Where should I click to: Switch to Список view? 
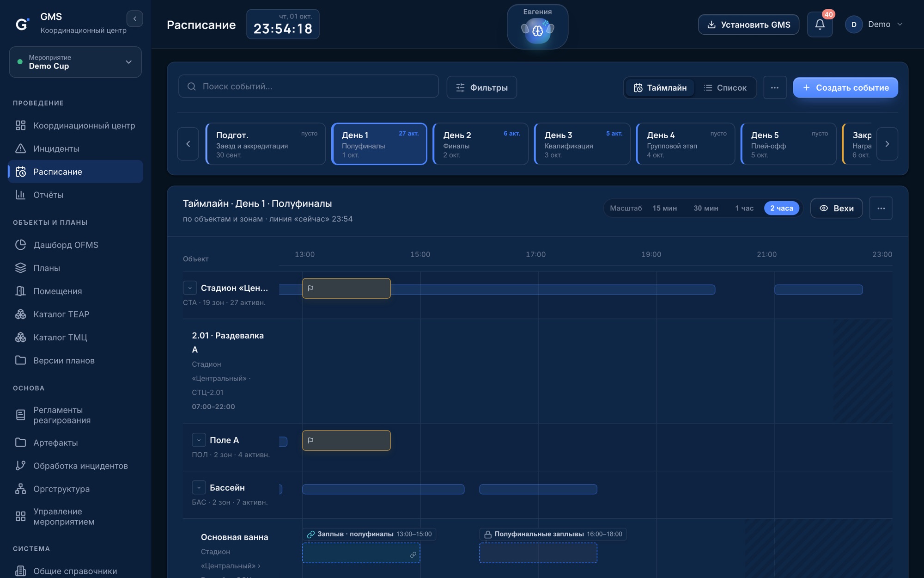pos(725,87)
